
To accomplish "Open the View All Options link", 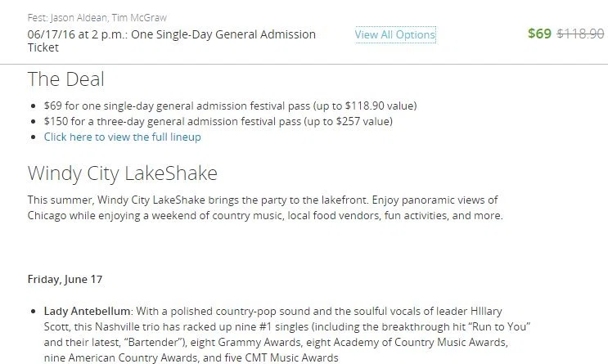I will point(395,34).
